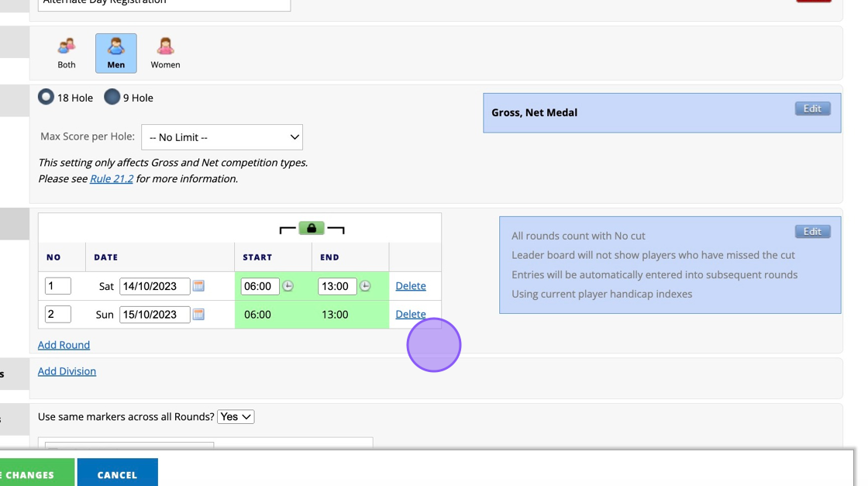Focus the round number 1 field
Image resolution: width=868 pixels, height=486 pixels.
tap(57, 286)
